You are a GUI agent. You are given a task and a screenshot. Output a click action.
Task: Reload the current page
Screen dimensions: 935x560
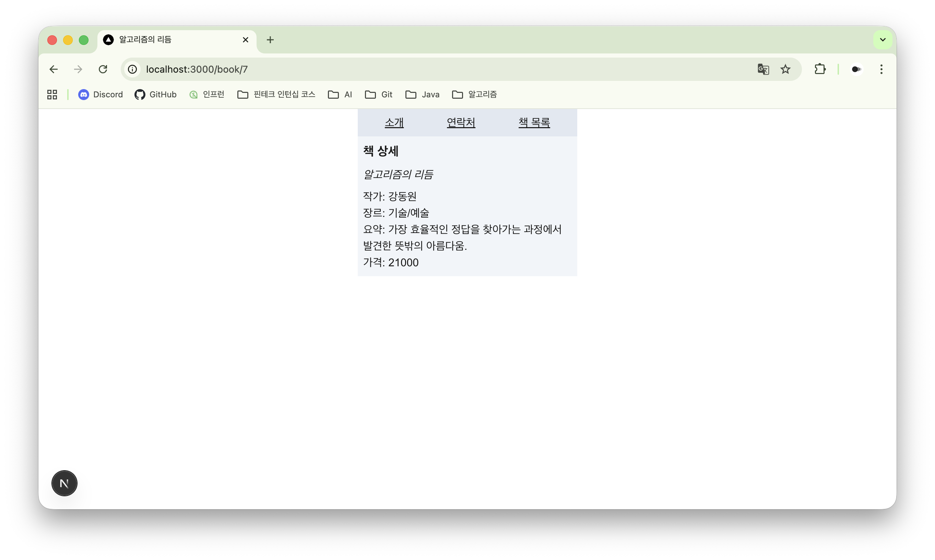(103, 70)
